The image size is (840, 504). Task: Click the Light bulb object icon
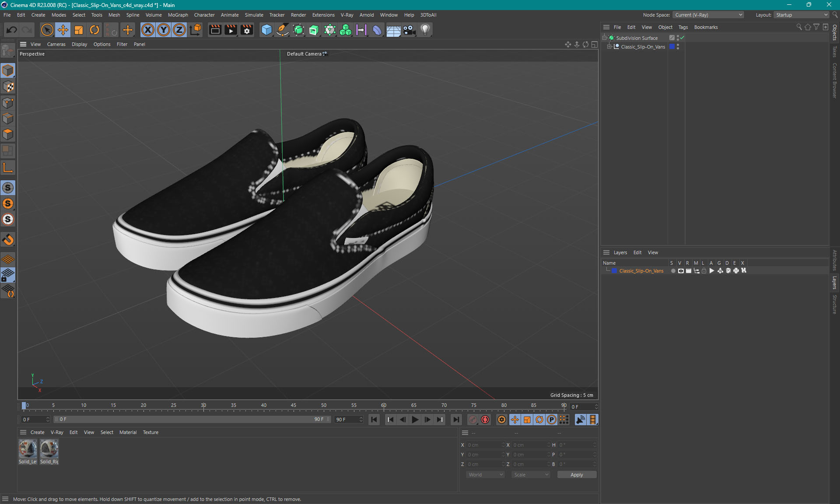pos(425,30)
